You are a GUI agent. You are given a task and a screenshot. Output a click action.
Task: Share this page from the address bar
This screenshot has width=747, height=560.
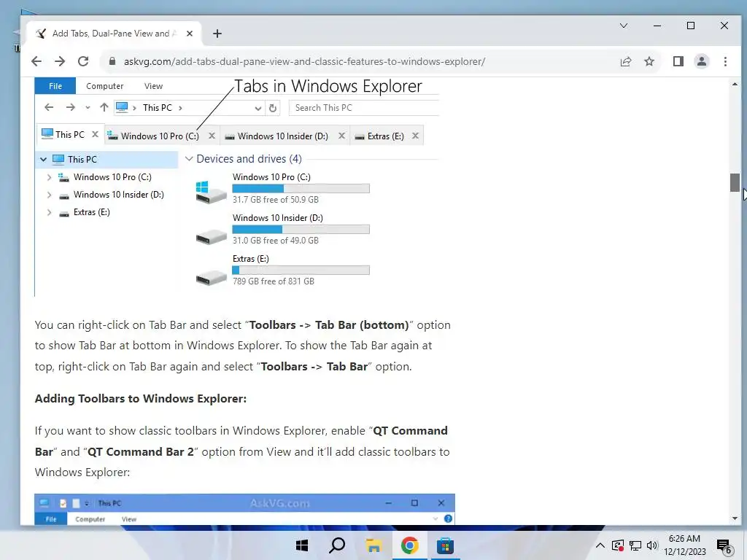(x=625, y=61)
